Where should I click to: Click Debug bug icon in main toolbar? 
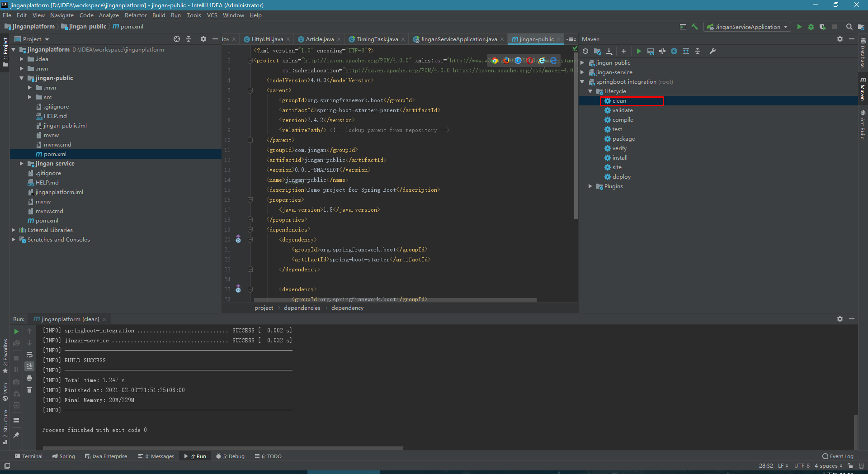click(x=811, y=27)
